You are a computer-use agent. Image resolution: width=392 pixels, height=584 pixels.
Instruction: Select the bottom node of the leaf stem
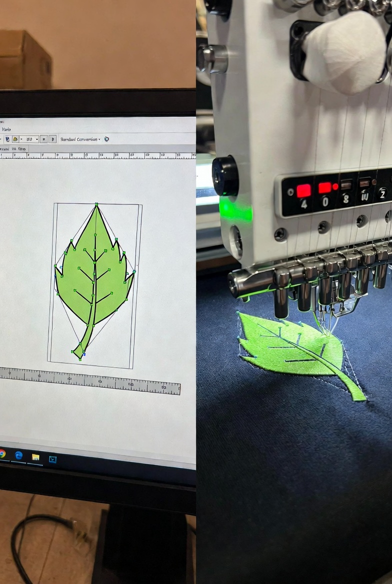pyautogui.click(x=80, y=358)
